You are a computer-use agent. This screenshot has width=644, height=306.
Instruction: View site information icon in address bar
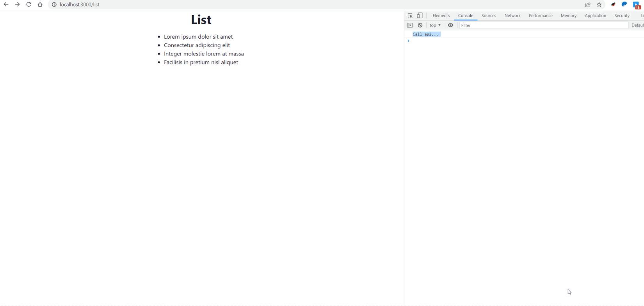click(54, 5)
